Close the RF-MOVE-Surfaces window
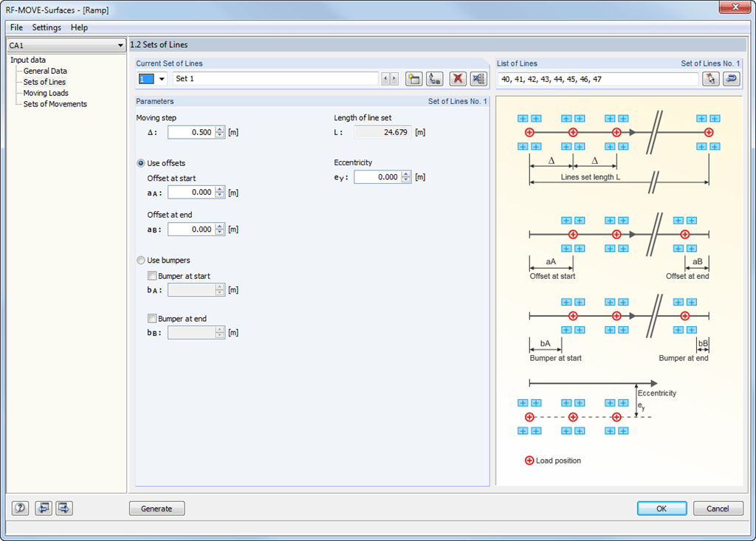756x541 pixels. point(735,7)
